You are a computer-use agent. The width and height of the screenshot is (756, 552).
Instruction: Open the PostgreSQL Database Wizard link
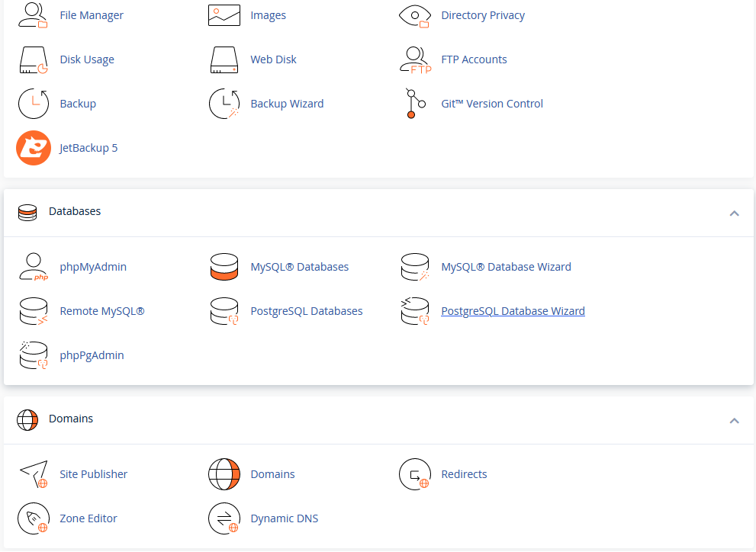[x=513, y=311]
